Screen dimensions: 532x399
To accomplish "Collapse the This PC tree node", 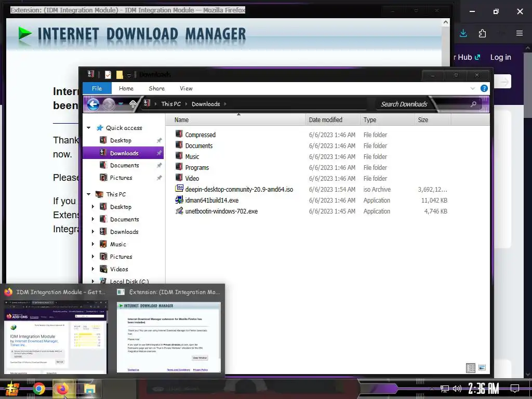I will (x=88, y=194).
